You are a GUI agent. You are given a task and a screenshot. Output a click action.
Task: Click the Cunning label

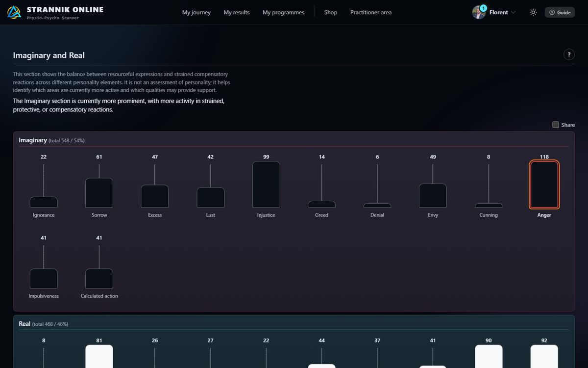489,215
